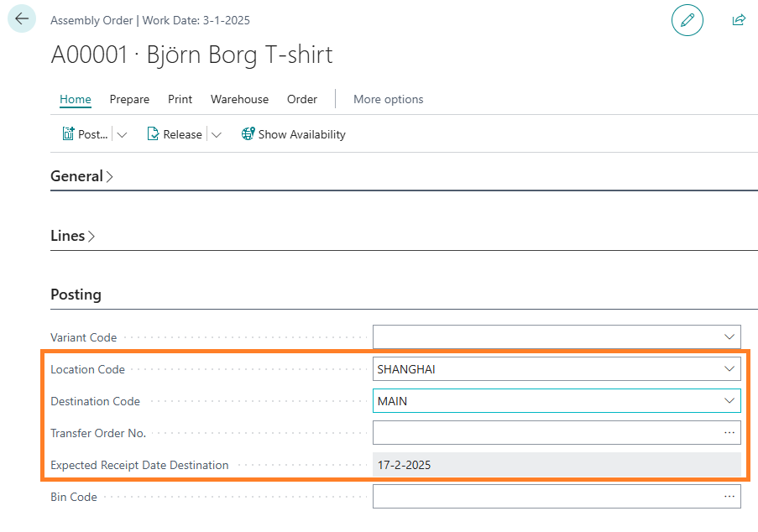Click the Transfer Order No. input field
The height and width of the screenshot is (532, 758).
pos(544,433)
